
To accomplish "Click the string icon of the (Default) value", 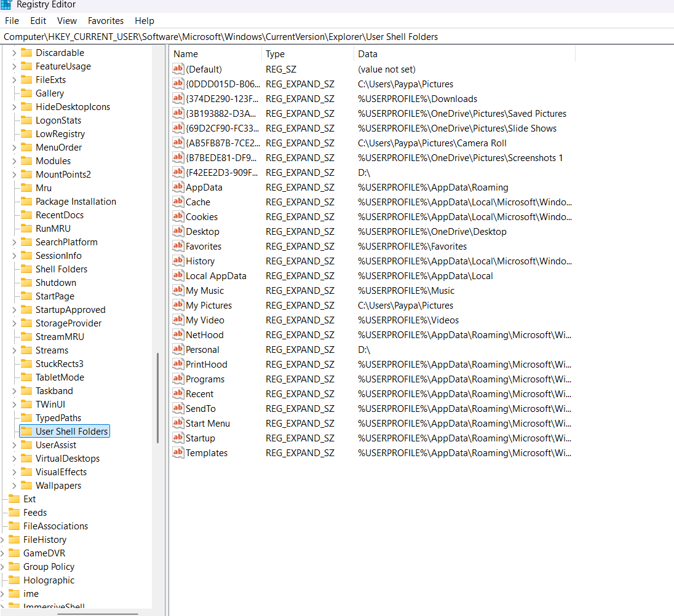I will [178, 69].
